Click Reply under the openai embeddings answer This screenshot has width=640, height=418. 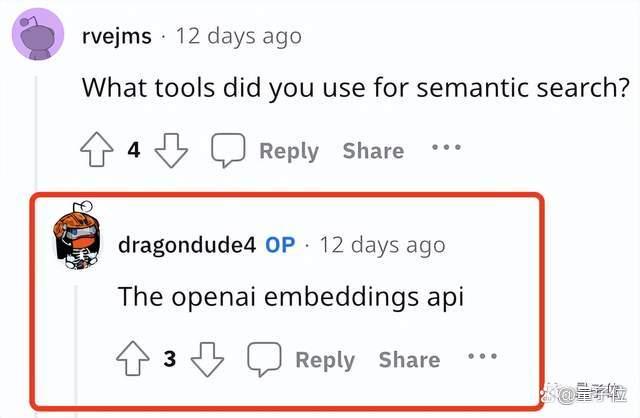click(325, 360)
